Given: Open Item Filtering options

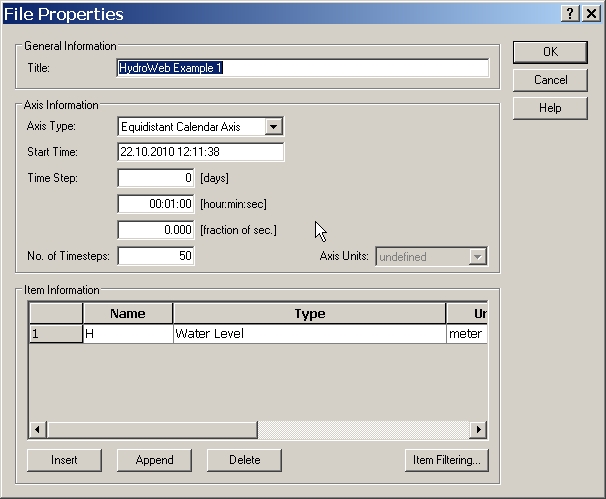Looking at the screenshot, I should [447, 460].
